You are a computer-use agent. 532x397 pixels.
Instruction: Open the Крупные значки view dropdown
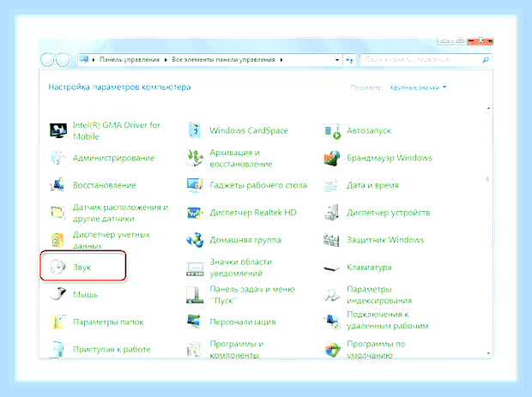tap(418, 87)
